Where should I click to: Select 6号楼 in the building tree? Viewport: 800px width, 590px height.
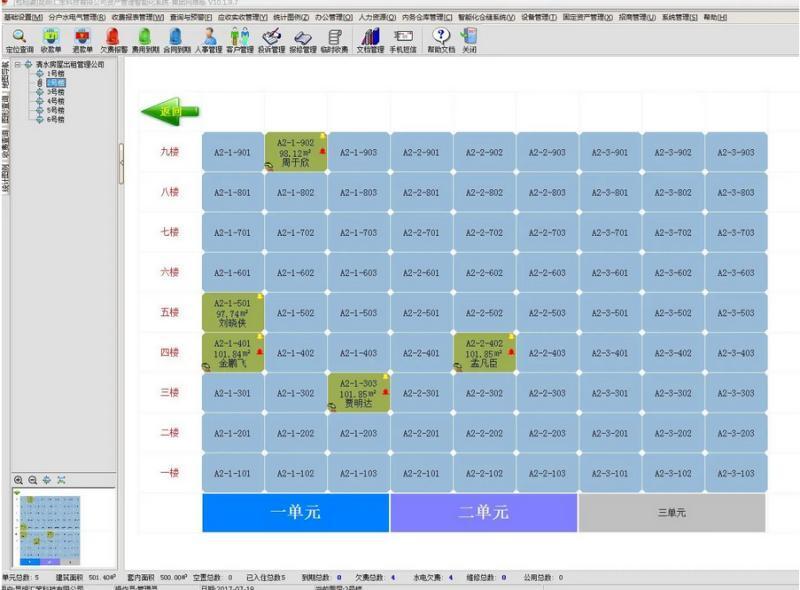(x=55, y=119)
